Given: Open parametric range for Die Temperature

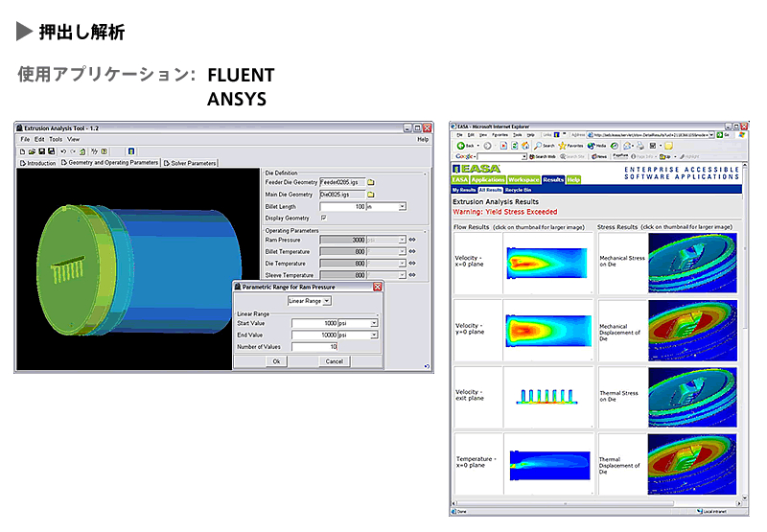Looking at the screenshot, I should pos(412,263).
